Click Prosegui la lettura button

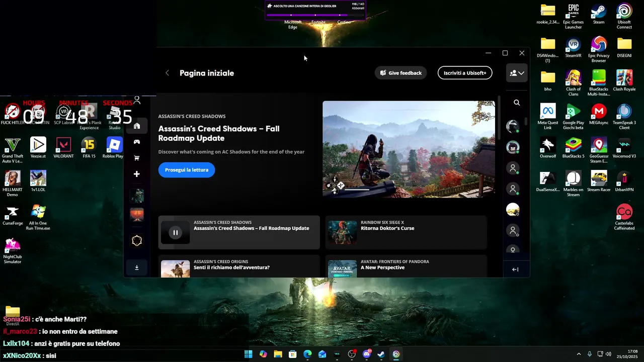[187, 170]
